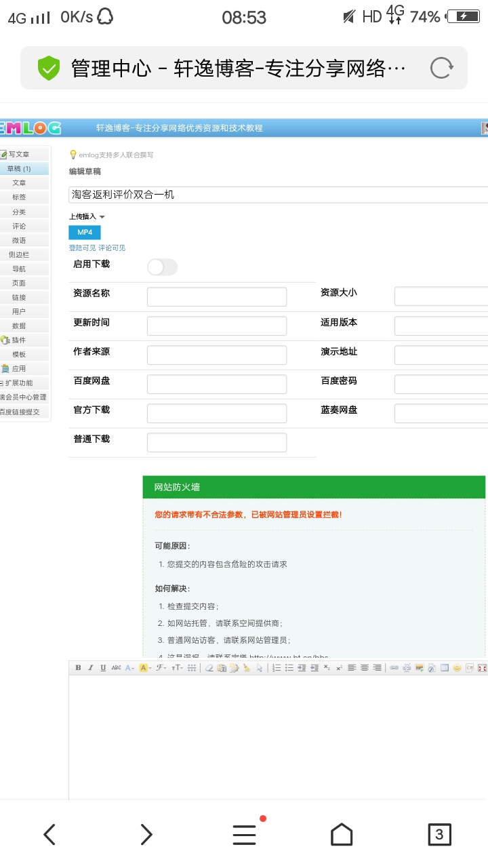This screenshot has height=868, width=488.
Task: Insert an unordered bullet list
Action: tap(289, 668)
